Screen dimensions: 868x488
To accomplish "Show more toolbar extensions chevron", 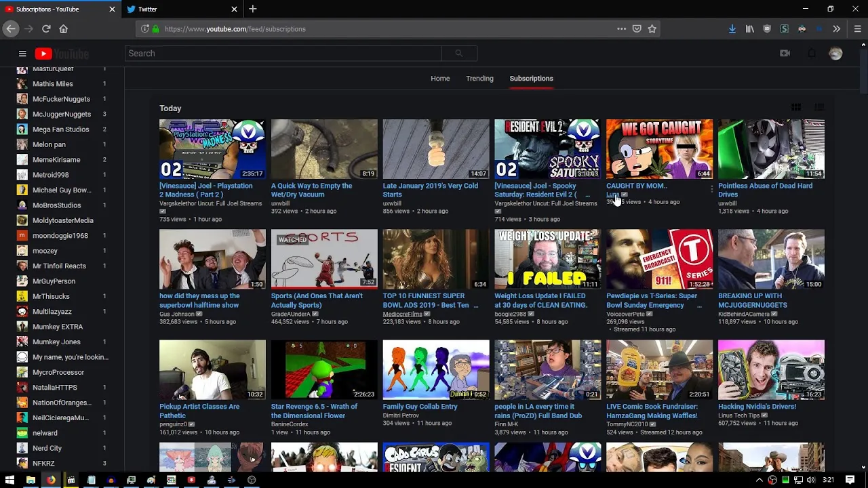I will [x=837, y=28].
